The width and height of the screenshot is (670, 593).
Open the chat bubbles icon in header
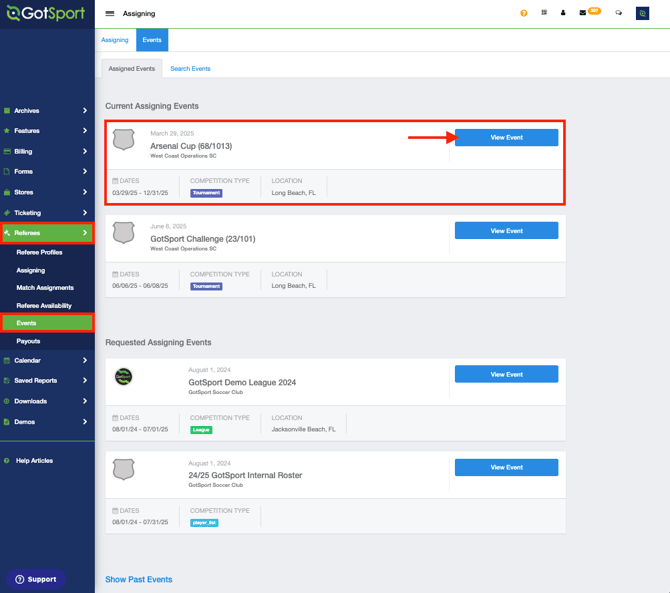618,13
